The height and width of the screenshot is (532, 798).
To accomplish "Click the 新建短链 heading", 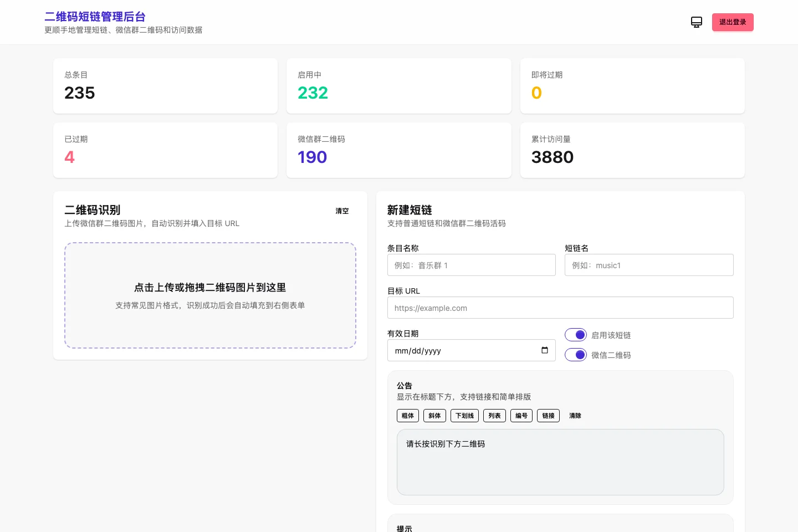I will 410,210.
